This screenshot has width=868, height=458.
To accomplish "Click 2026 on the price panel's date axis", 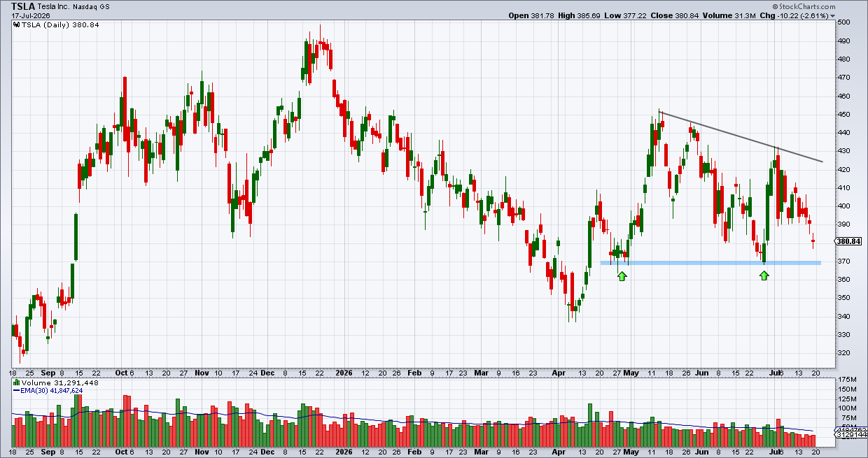I will point(344,373).
